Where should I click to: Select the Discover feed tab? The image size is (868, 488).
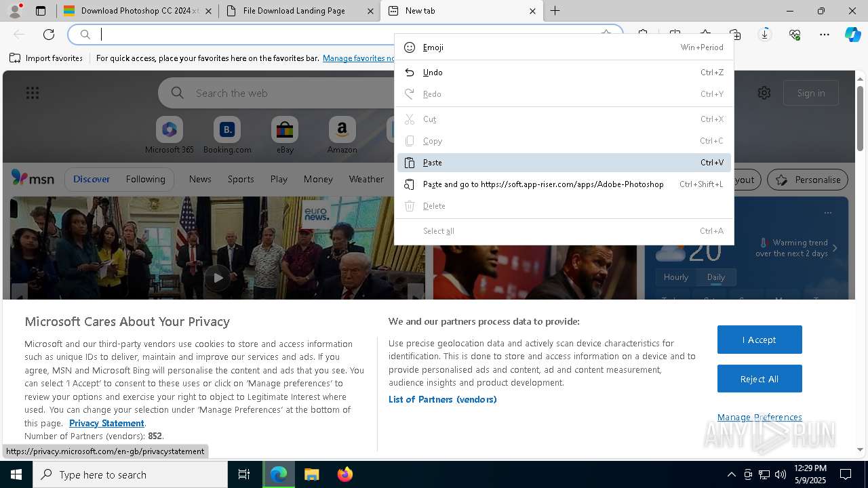[92, 179]
